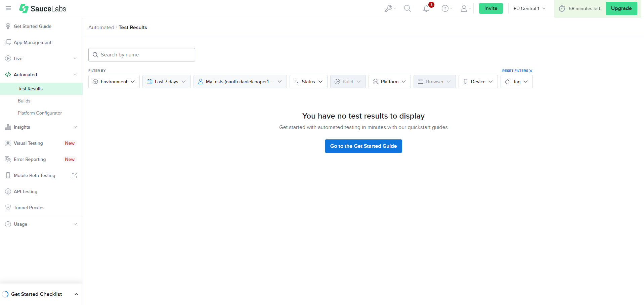The width and height of the screenshot is (644, 305).
Task: Click the stopwatch minutes-left icon
Action: (562, 8)
